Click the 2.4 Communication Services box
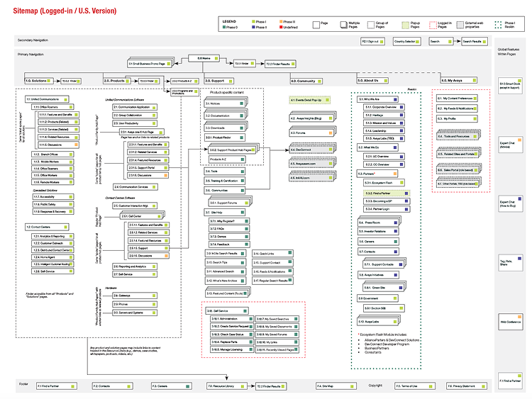This screenshot has width=532, height=399. click(135, 187)
